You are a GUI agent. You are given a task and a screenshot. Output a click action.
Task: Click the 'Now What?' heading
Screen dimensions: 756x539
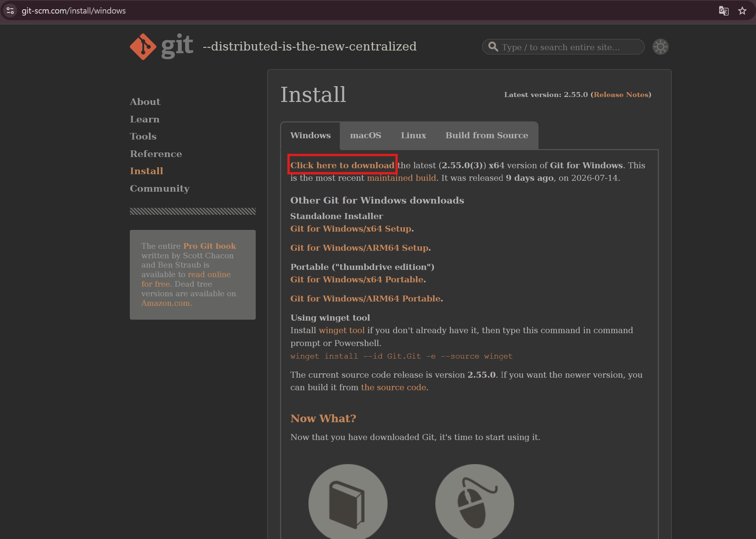pos(323,419)
